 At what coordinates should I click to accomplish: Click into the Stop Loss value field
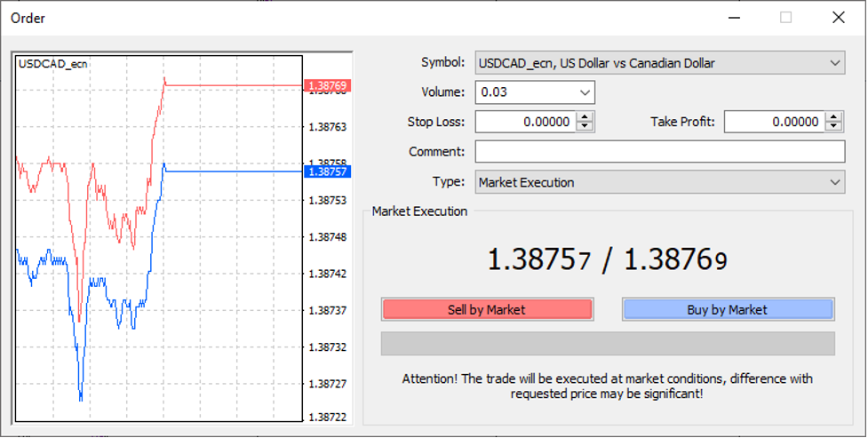click(525, 122)
